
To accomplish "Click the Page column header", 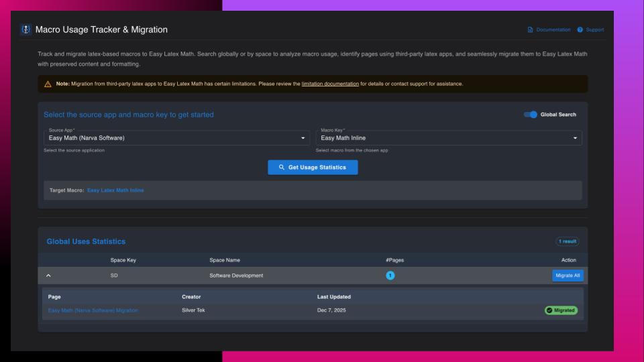I will (x=54, y=297).
